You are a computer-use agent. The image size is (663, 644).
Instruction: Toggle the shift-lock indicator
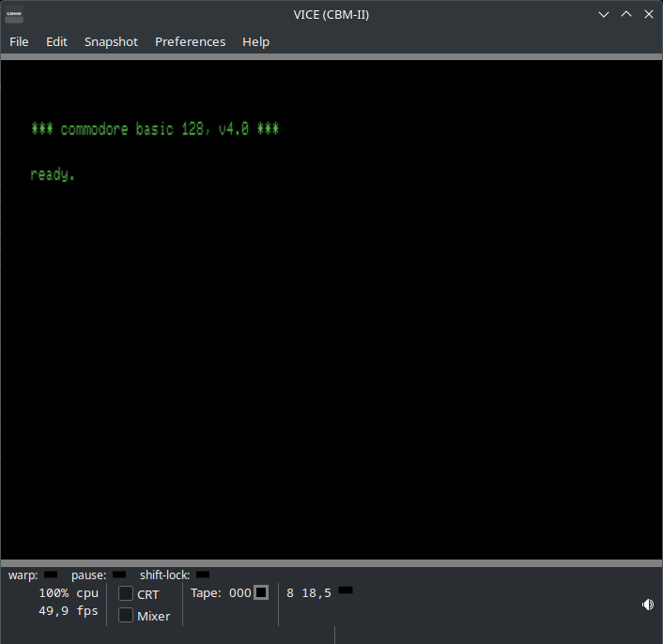[x=203, y=575]
